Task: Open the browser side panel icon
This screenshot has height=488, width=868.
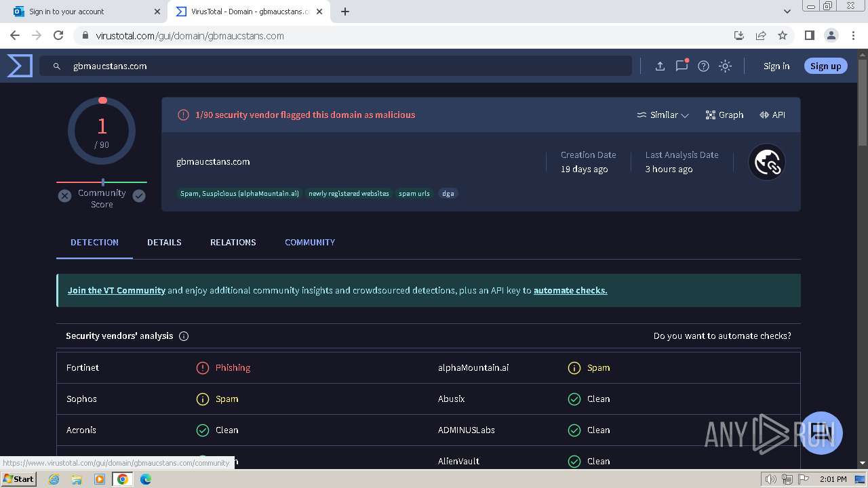Action: pos(809,35)
